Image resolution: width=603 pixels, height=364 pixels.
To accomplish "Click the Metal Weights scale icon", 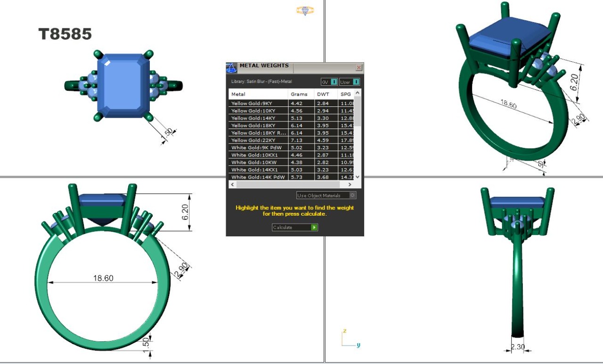I will [231, 68].
